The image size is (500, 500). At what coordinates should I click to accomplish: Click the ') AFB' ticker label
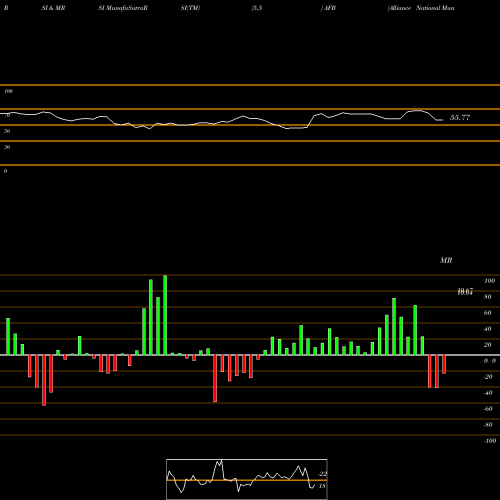(x=328, y=8)
